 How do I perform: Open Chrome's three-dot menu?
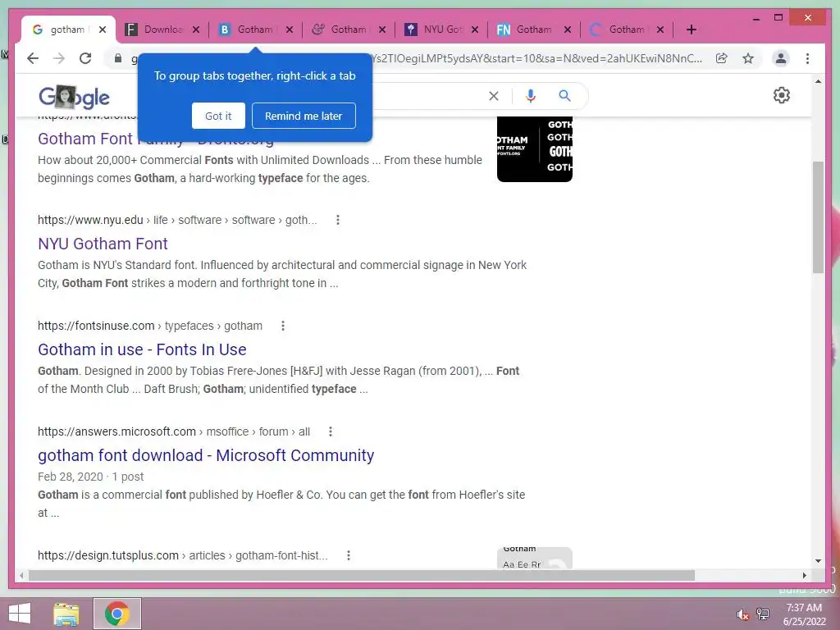click(x=807, y=58)
